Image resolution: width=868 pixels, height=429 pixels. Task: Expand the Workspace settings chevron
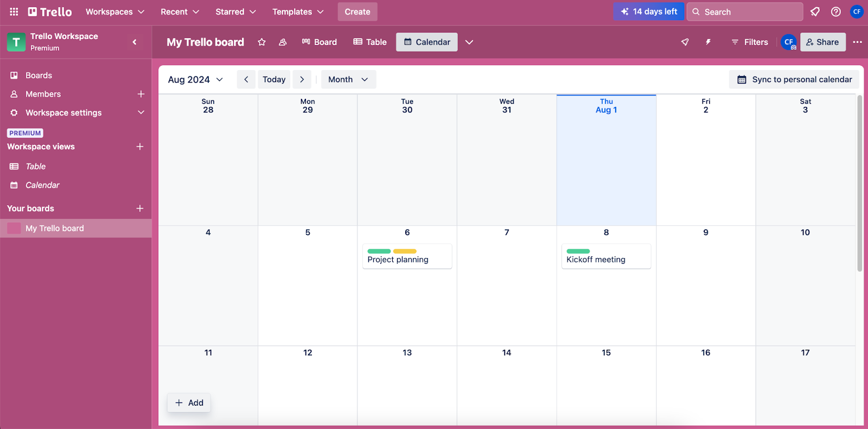pyautogui.click(x=141, y=112)
